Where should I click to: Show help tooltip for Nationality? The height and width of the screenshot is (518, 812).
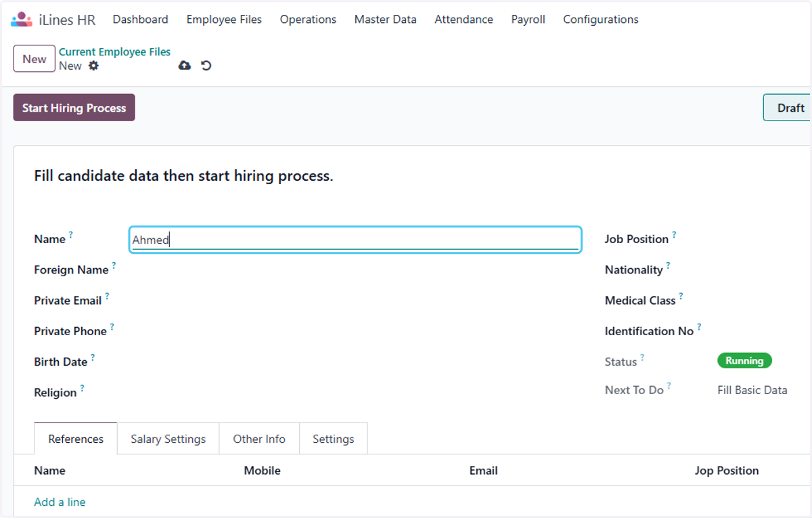[x=668, y=265]
